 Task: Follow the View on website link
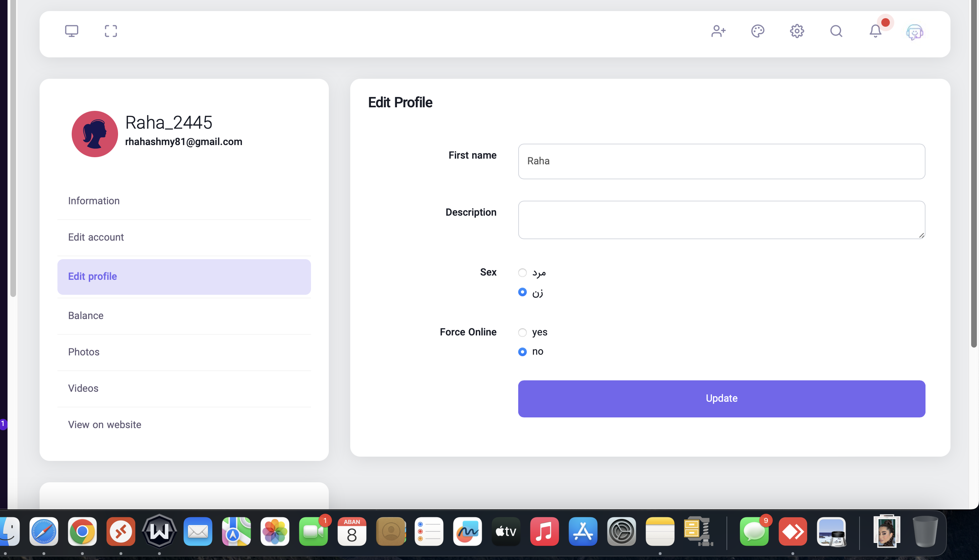(104, 425)
